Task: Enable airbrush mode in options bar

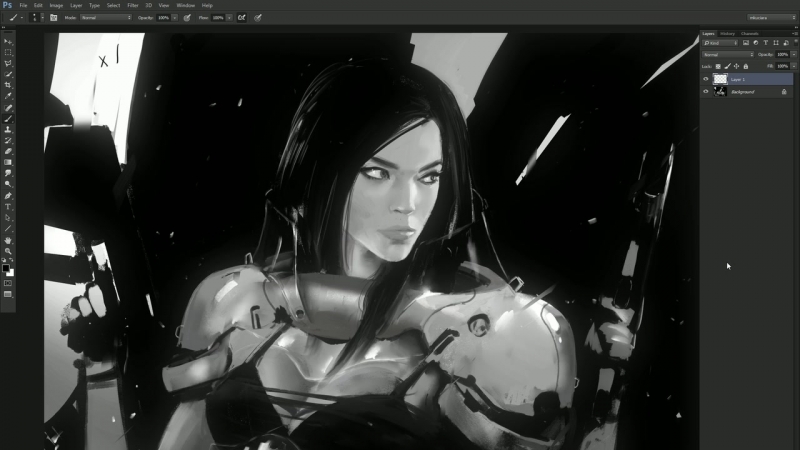Action: tap(241, 17)
